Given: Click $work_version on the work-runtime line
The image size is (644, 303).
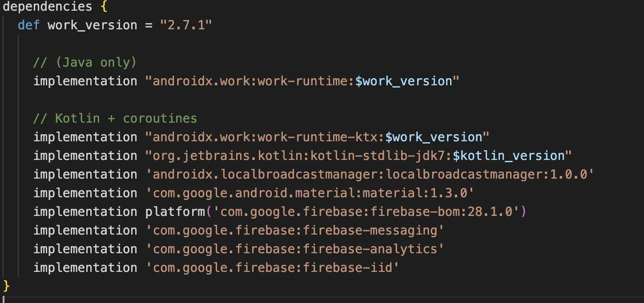Looking at the screenshot, I should pyautogui.click(x=403, y=81).
